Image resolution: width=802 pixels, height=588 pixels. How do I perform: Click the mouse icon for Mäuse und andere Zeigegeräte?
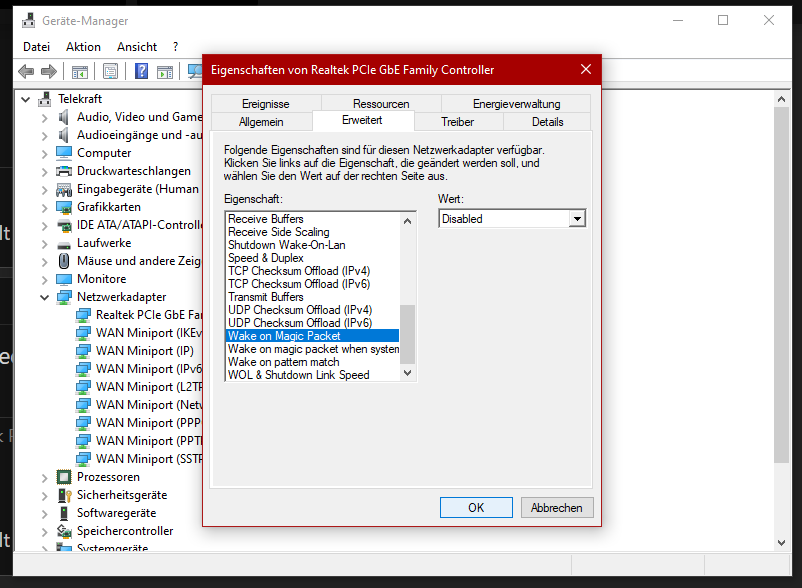[64, 261]
